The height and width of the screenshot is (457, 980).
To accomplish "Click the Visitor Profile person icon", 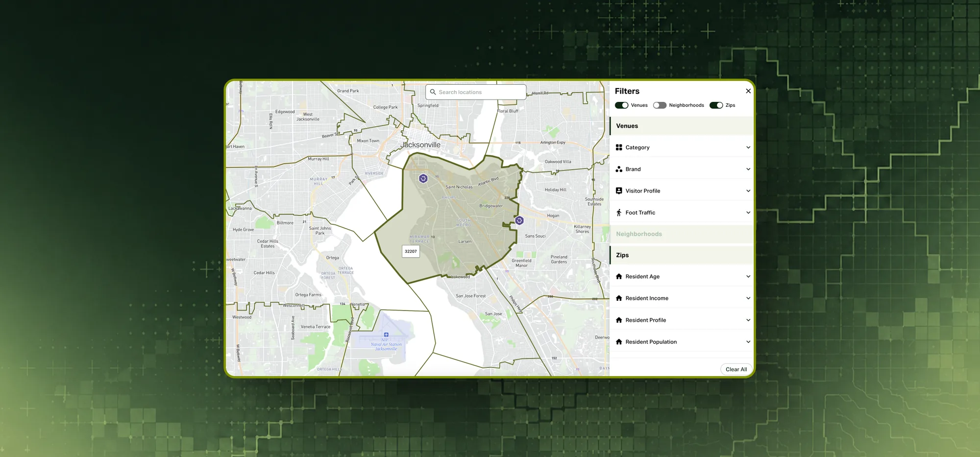I will (619, 191).
